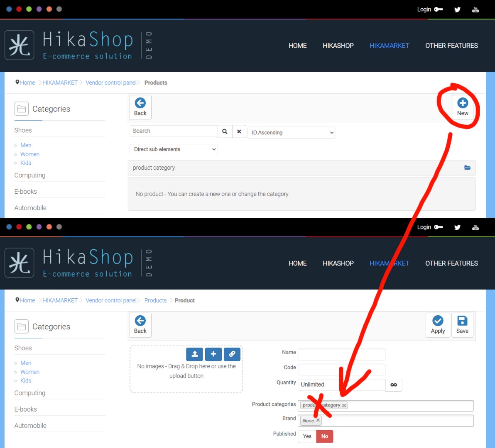The height and width of the screenshot is (448, 495).
Task: Click the Name input field
Action: (342, 354)
